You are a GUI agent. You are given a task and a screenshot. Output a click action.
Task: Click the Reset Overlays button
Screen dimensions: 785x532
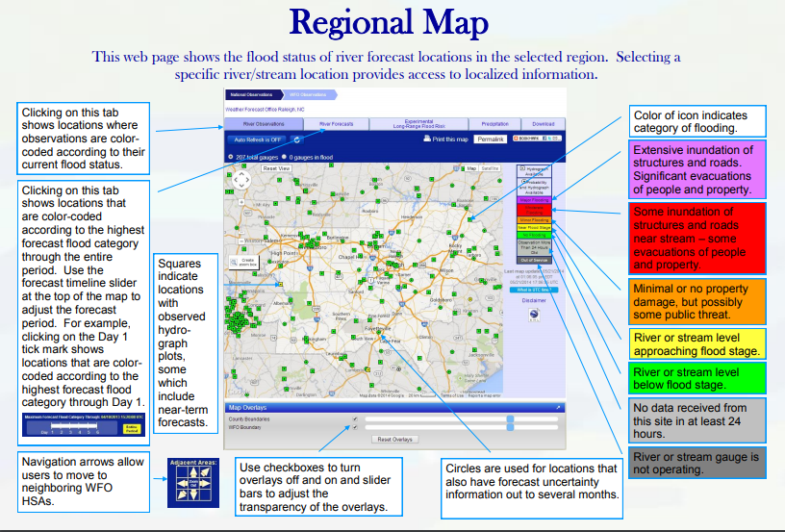(x=395, y=440)
